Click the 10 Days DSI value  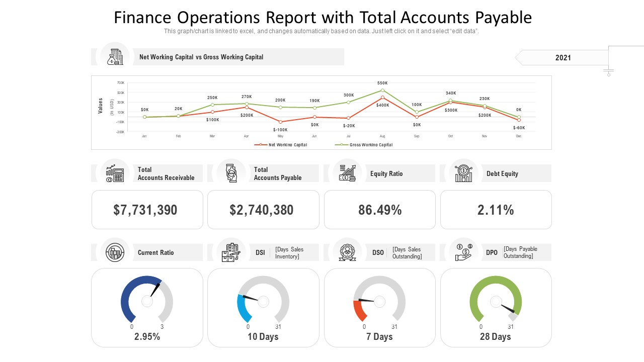point(263,337)
